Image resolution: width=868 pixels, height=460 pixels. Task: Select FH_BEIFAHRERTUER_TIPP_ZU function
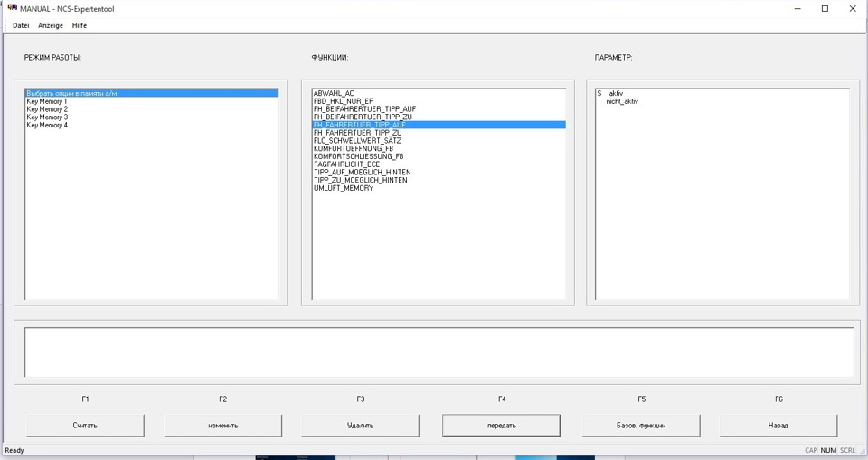pos(439,117)
